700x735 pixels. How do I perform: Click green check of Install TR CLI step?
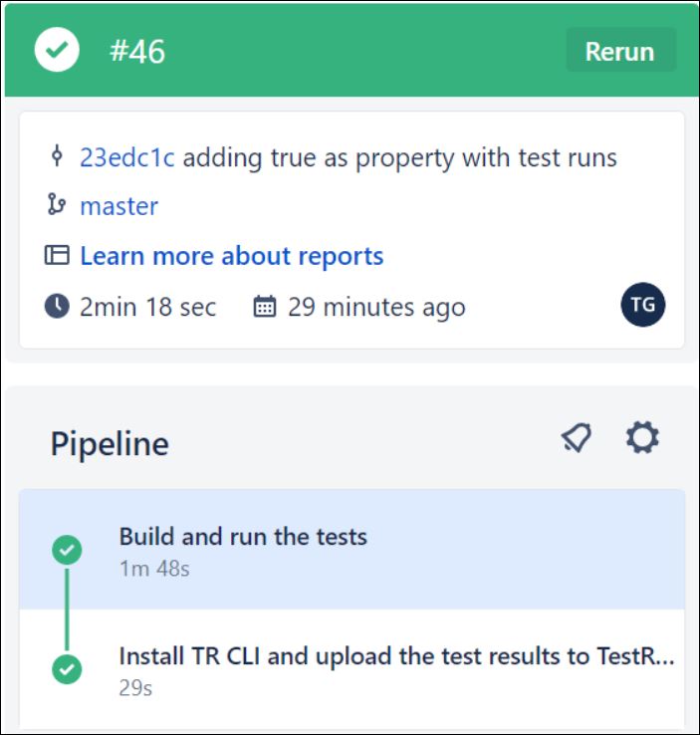click(x=67, y=667)
